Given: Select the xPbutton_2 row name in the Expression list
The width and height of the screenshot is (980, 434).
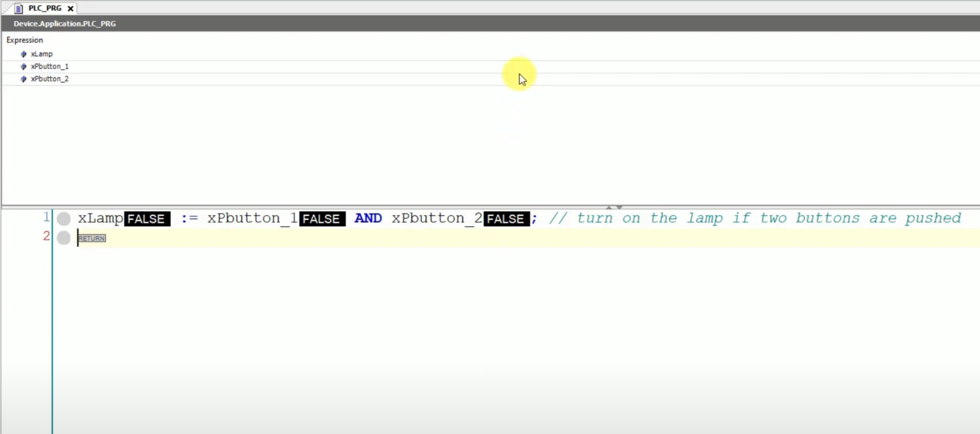Looking at the screenshot, I should [50, 79].
